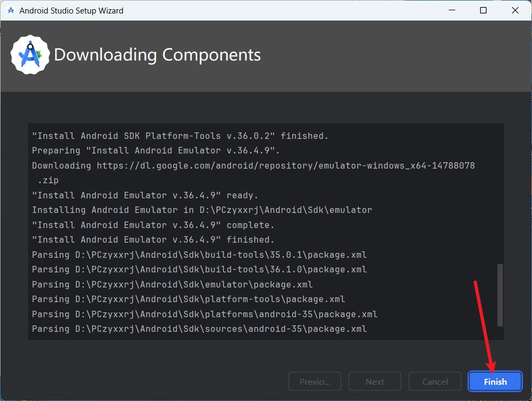Click the Previous button
This screenshot has width=532, height=401.
pyautogui.click(x=315, y=382)
